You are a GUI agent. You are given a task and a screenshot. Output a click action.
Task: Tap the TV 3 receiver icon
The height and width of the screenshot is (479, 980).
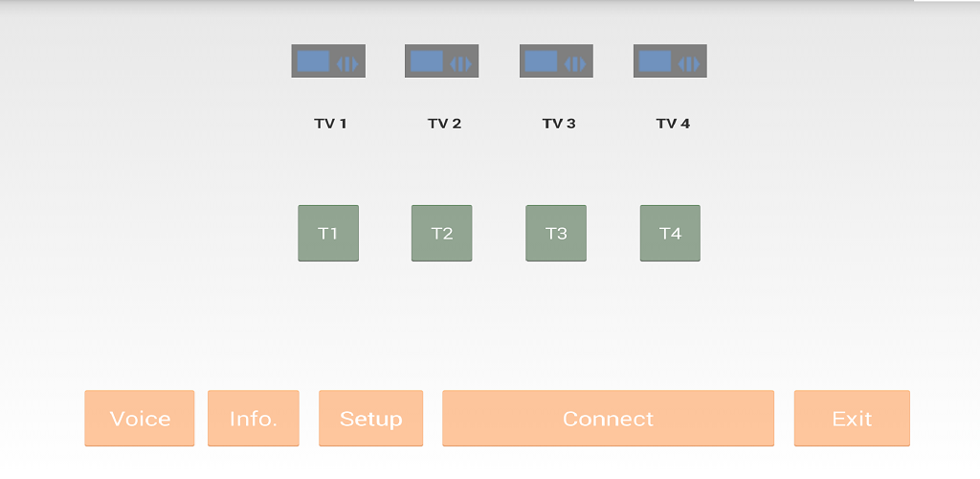[556, 61]
